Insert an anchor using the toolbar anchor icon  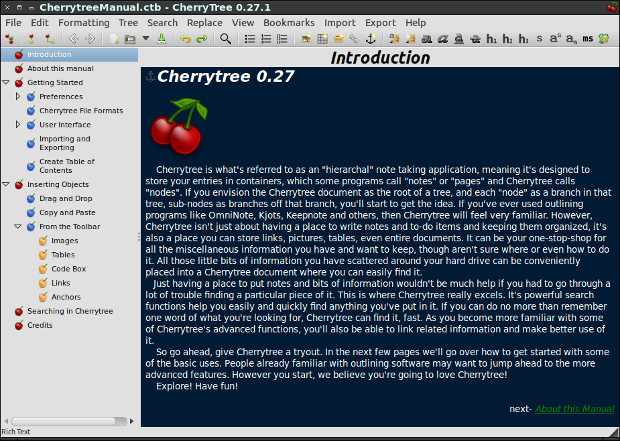point(370,39)
